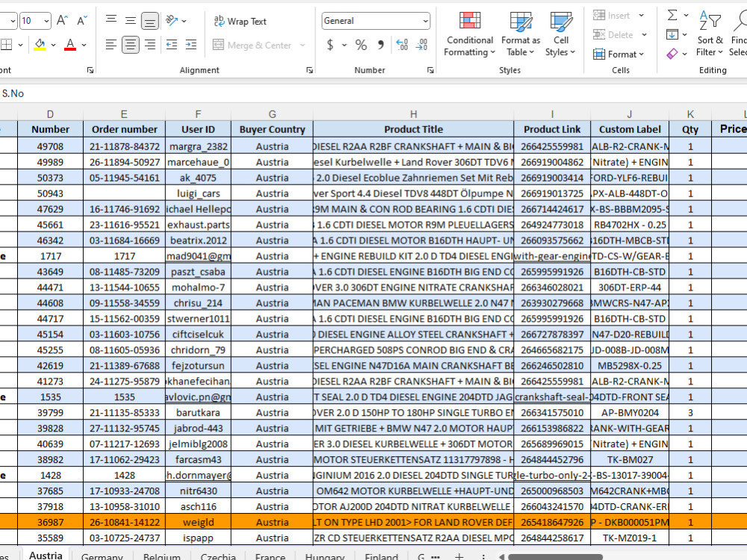Open Conditional Formatting menu

point(470,34)
